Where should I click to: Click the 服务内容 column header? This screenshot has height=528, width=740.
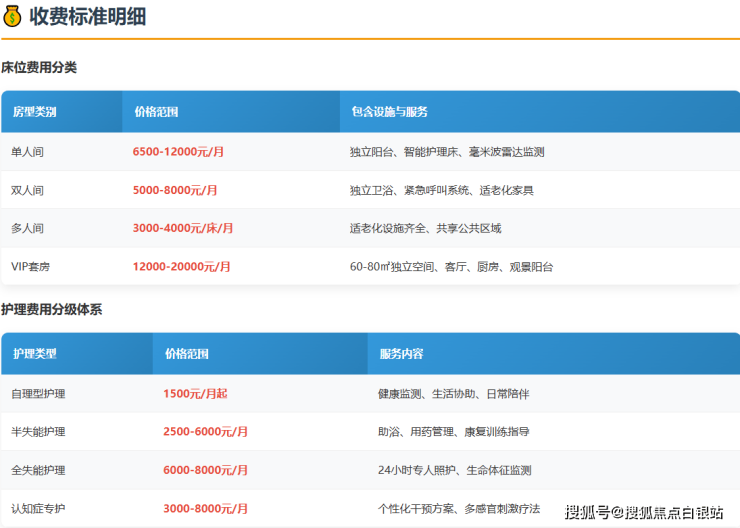click(401, 354)
